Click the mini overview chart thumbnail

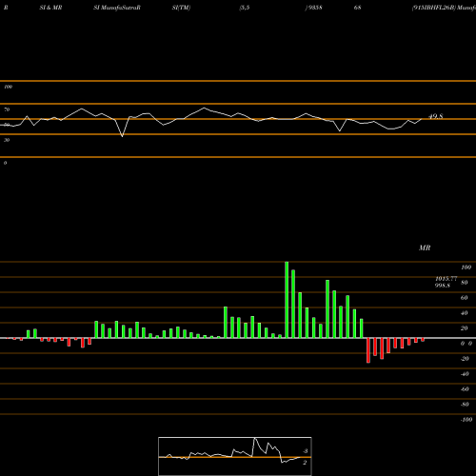235,456
